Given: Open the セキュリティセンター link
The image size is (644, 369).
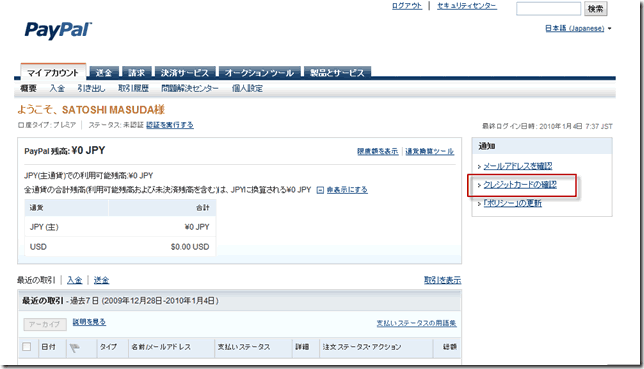Looking at the screenshot, I should pos(467,6).
